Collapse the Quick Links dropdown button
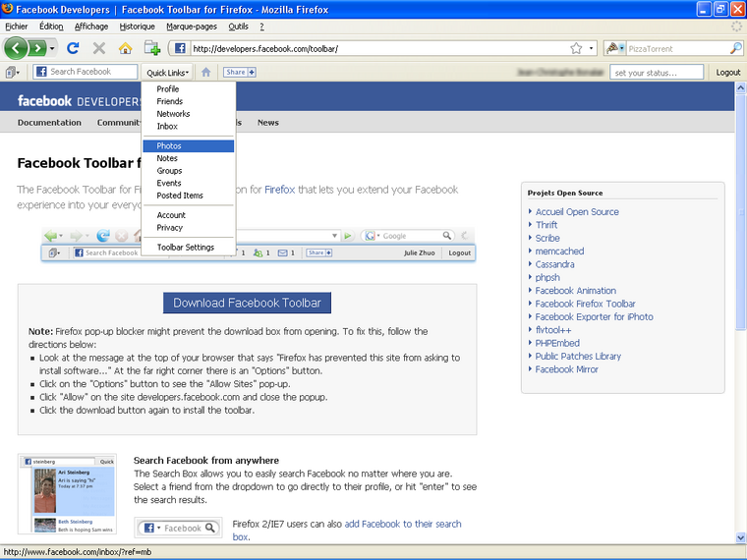The height and width of the screenshot is (560, 747). coord(167,73)
